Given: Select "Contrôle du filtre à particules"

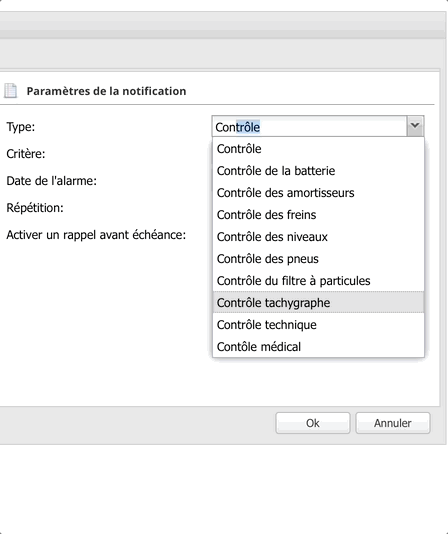Looking at the screenshot, I should coord(318,281).
